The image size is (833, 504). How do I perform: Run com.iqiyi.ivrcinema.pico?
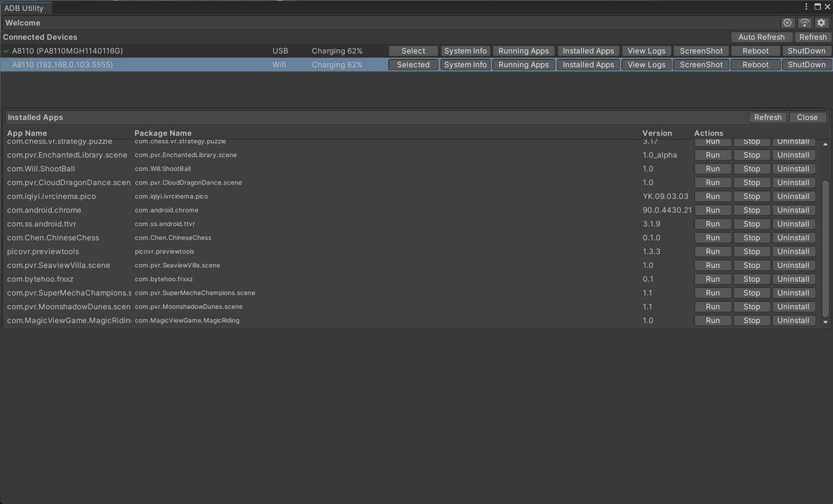[x=713, y=196]
